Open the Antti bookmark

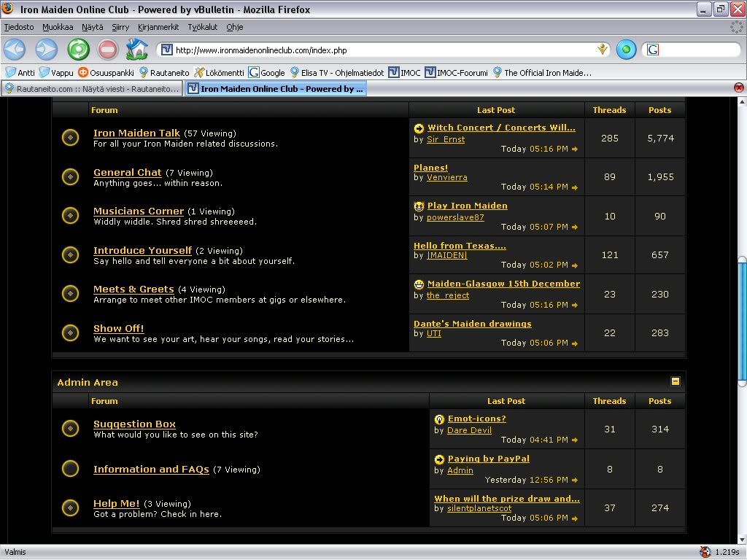click(x=20, y=72)
